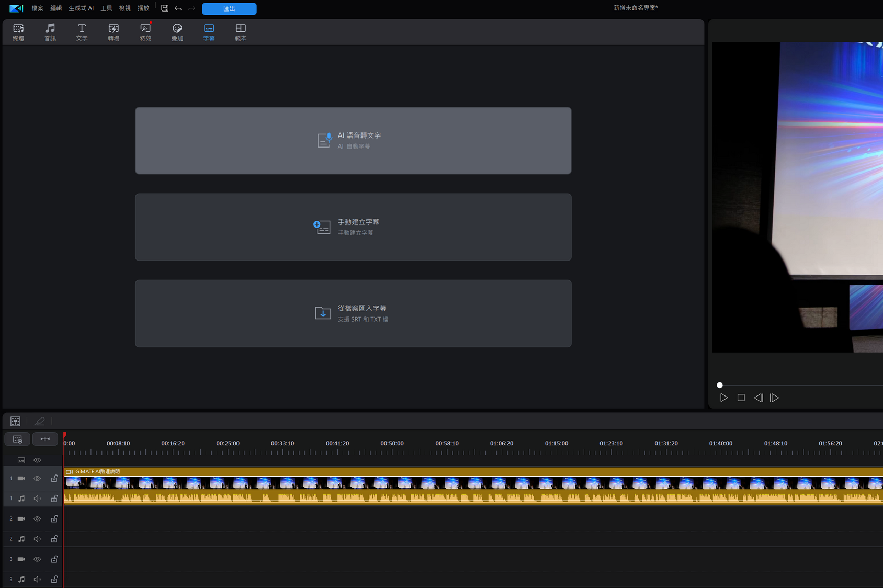The height and width of the screenshot is (588, 883).
Task: Lock video track 2 padlock
Action: point(54,519)
